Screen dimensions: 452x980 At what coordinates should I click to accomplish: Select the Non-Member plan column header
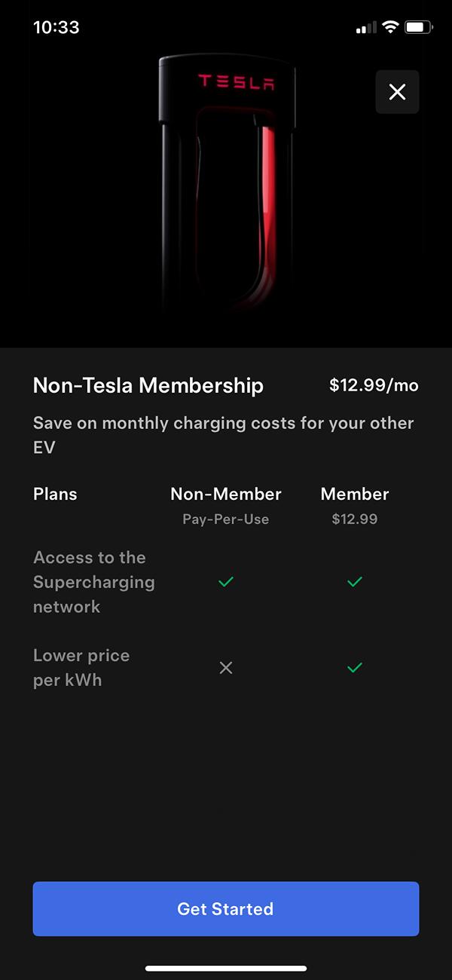pos(226,494)
